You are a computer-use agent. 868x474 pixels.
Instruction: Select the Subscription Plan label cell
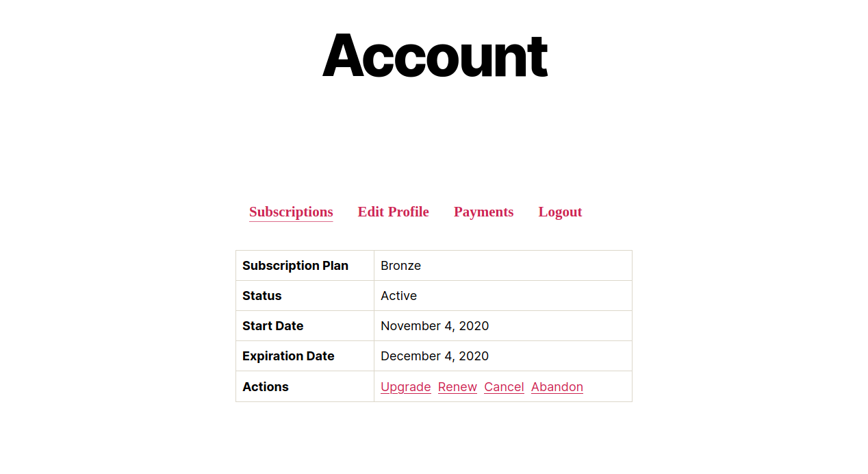(x=295, y=266)
